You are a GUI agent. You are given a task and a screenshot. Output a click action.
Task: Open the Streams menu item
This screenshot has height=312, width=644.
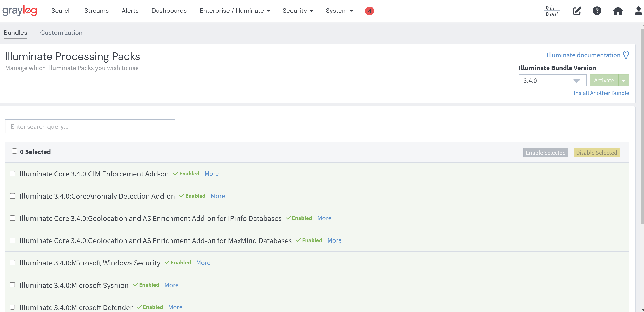point(96,11)
